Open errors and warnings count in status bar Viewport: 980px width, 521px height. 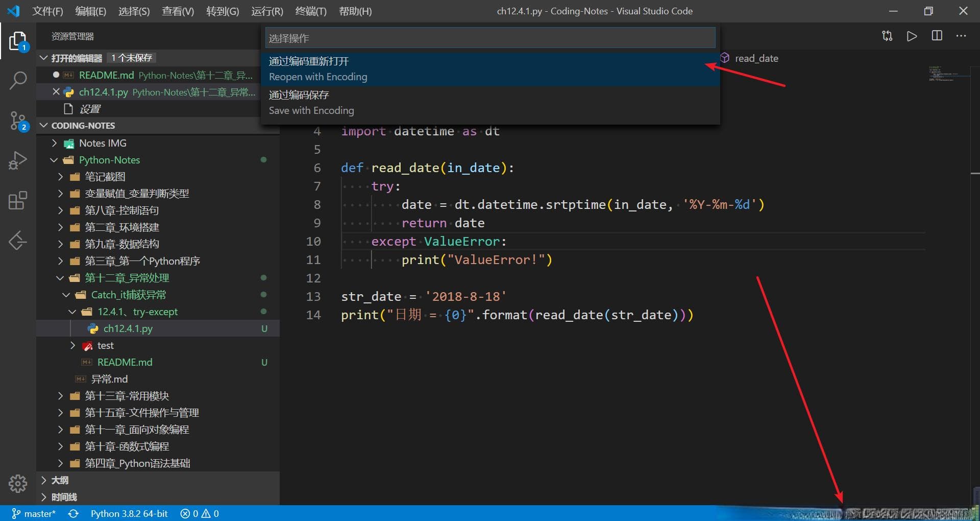pos(200,513)
